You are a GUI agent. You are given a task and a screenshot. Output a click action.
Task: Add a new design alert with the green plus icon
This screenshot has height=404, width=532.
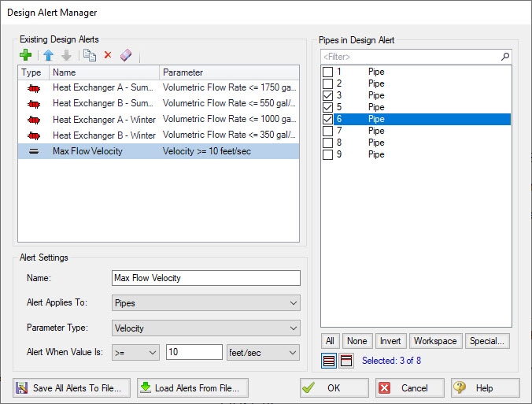pos(25,55)
